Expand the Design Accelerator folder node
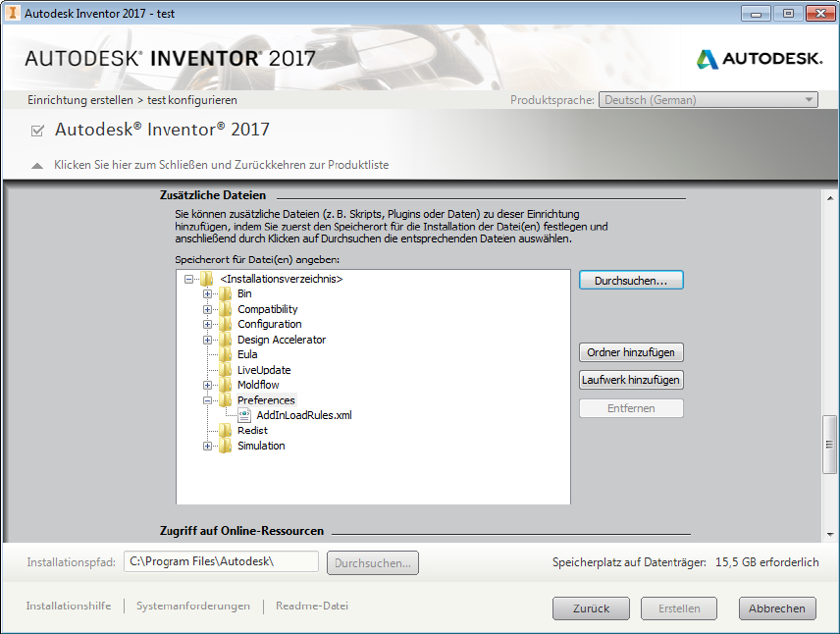Viewport: 840px width, 634px height. (x=207, y=341)
